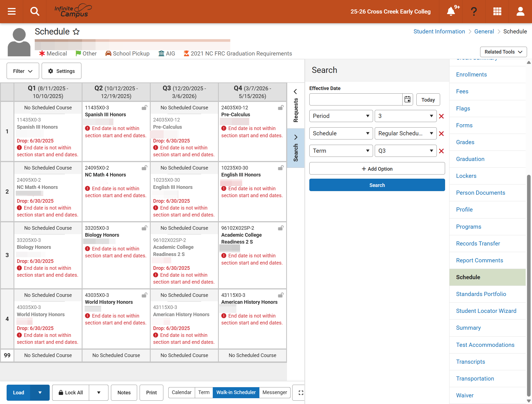This screenshot has height=404, width=532.
Task: Toggle lock on Spanish III Honors Q2
Action: (x=144, y=108)
